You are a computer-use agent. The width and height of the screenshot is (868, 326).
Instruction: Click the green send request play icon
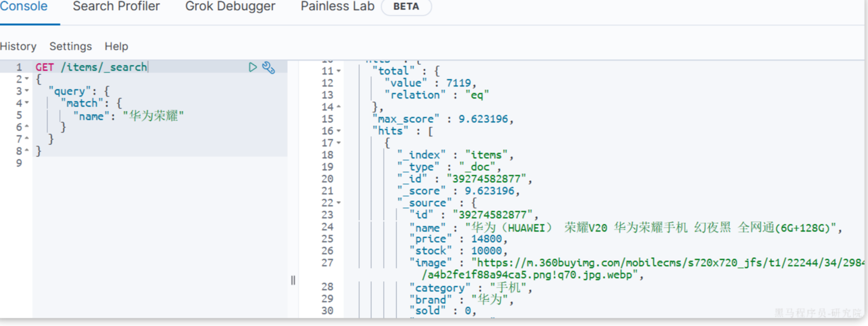pos(252,67)
